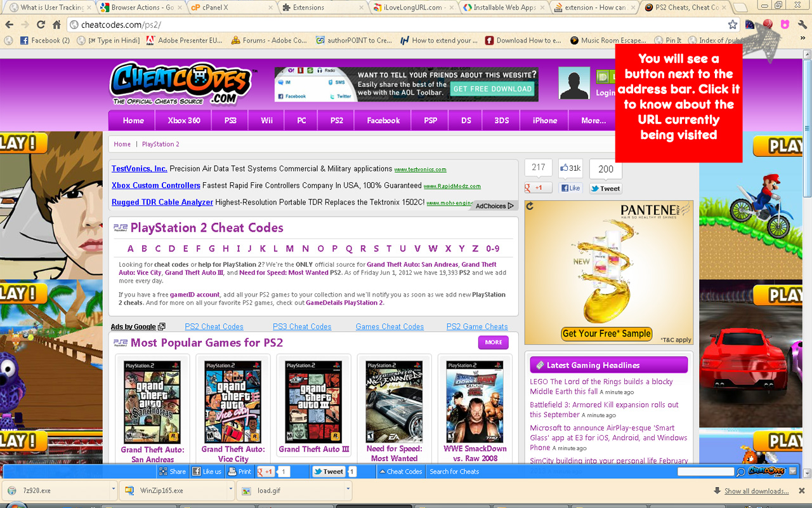
Task: Switch to the cPanel X tab
Action: (x=233, y=8)
